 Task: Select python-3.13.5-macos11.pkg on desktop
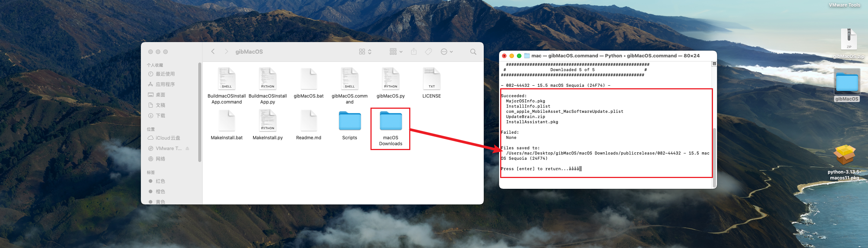click(x=845, y=155)
